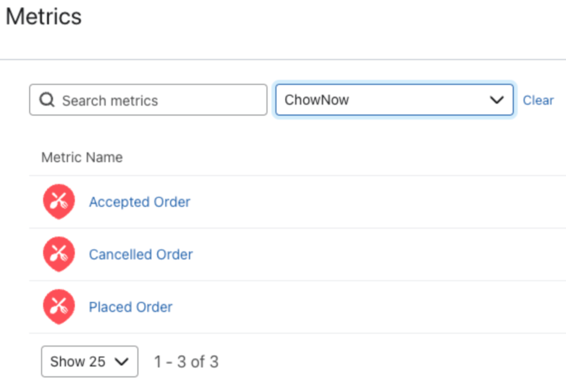
Task: Click the 1 - 3 of 3 pagination text
Action: coord(186,362)
